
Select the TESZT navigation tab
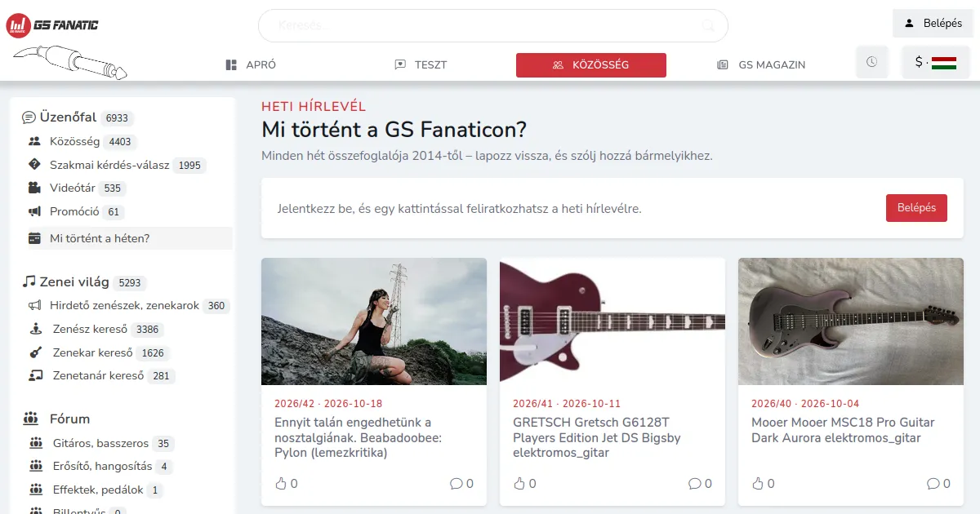coord(421,64)
